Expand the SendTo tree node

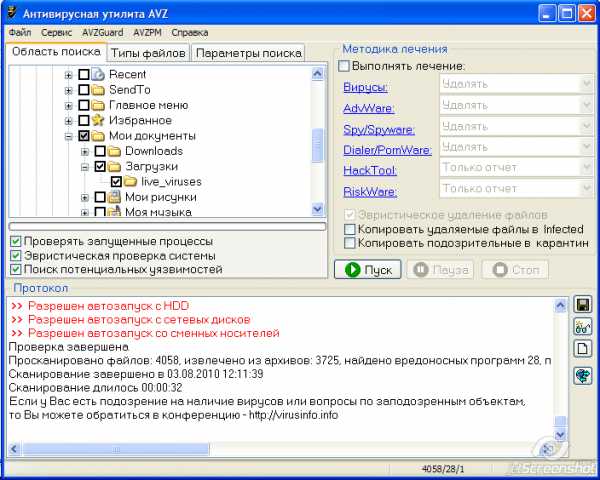68,90
